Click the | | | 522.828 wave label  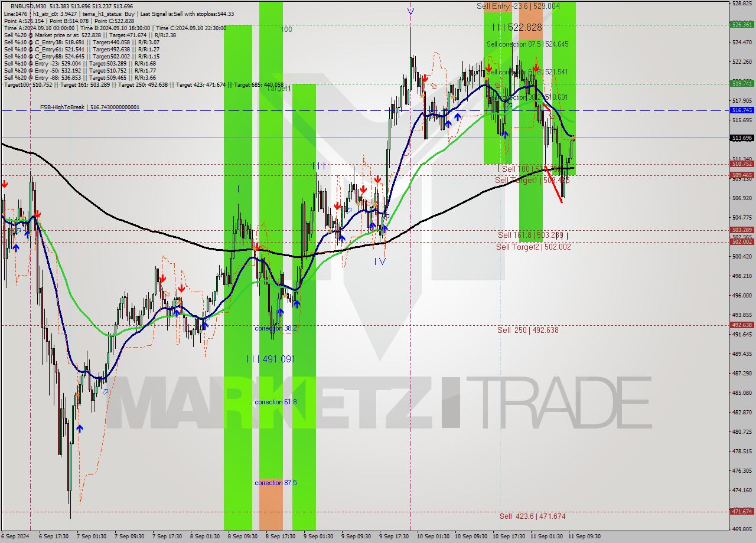(517, 28)
